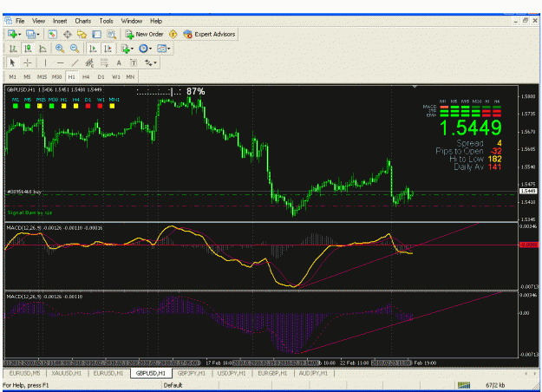The height and width of the screenshot is (392, 542).
Task: Open the Profiles icon in the toolbar
Action: (30, 34)
